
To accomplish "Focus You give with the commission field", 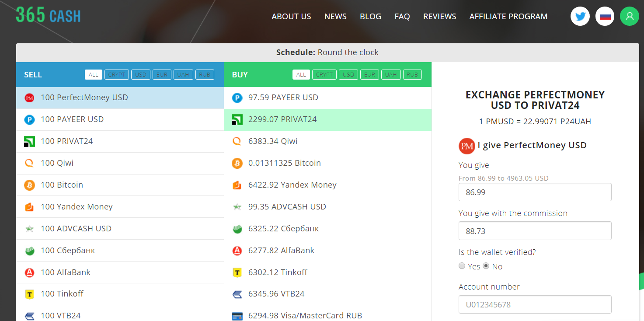I will tap(535, 231).
